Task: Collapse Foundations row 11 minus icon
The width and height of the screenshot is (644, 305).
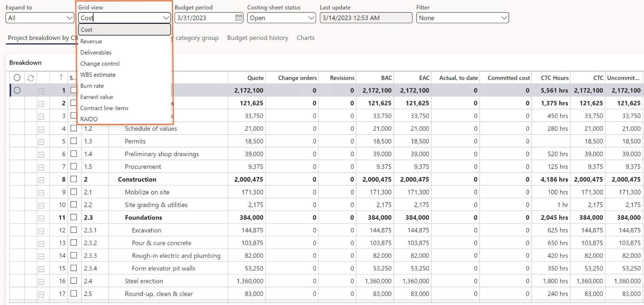Action: [x=41, y=218]
